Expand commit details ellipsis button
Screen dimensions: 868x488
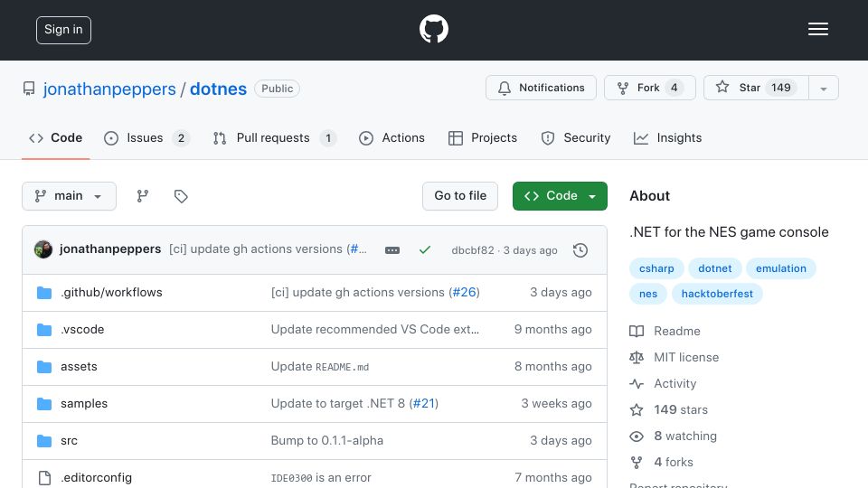coord(392,250)
